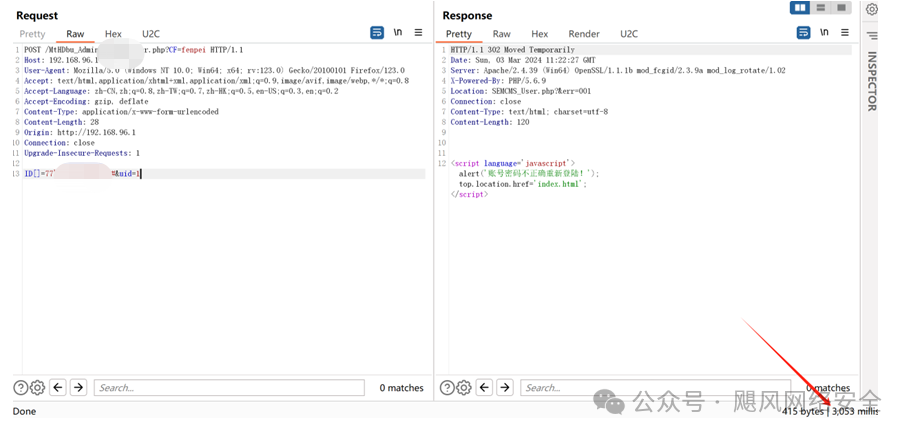Open the Response panel hamburger menu
The image size is (910, 437).
tap(845, 32)
